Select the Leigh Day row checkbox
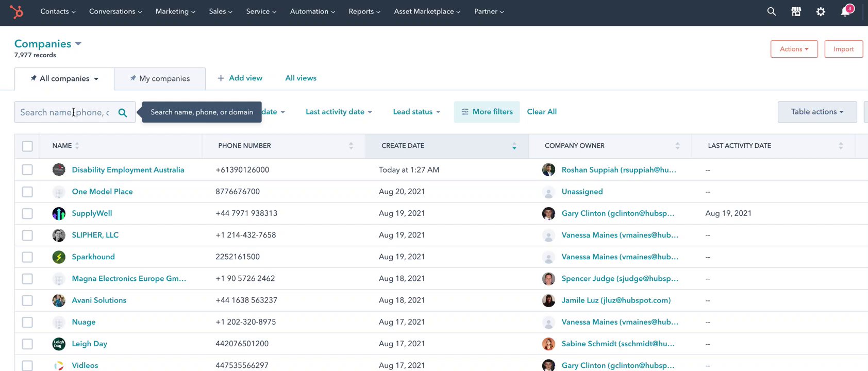Screen dimensions: 868x371 click(27, 344)
